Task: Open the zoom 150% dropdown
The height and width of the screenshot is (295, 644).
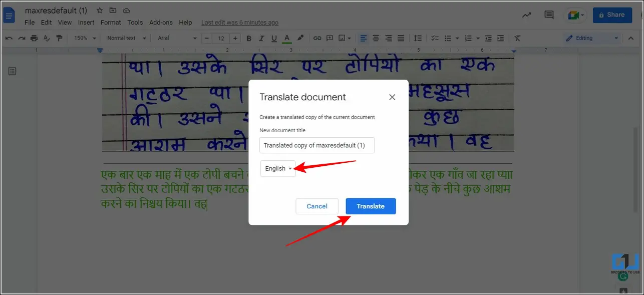Action: click(x=84, y=38)
